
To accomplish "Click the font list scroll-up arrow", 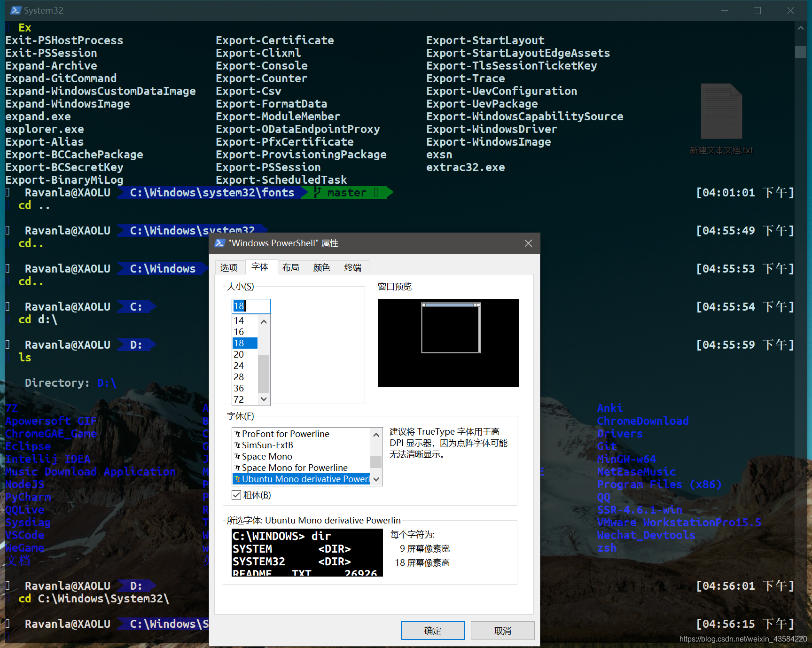I will [x=376, y=435].
